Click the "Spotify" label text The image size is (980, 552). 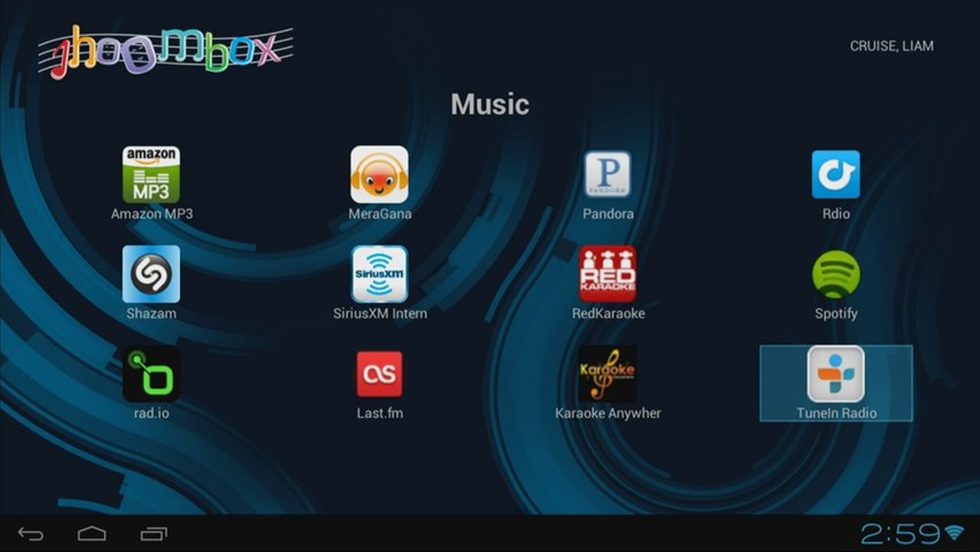[836, 314]
